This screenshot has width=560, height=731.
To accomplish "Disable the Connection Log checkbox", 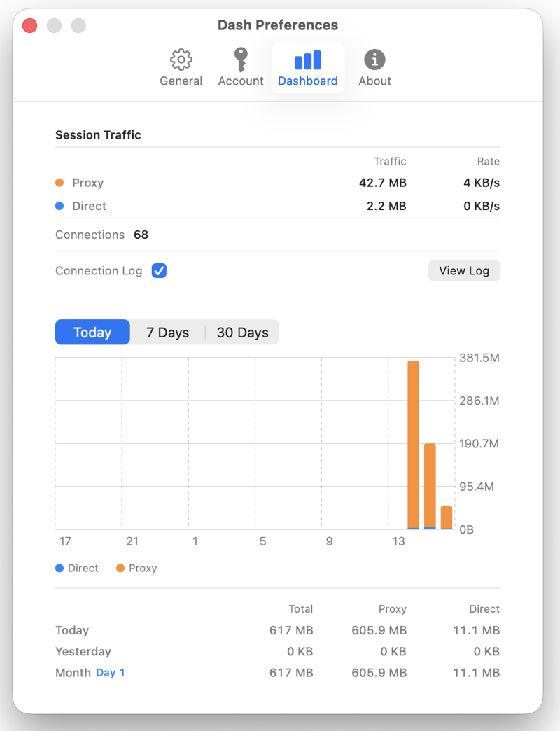I will [x=158, y=270].
